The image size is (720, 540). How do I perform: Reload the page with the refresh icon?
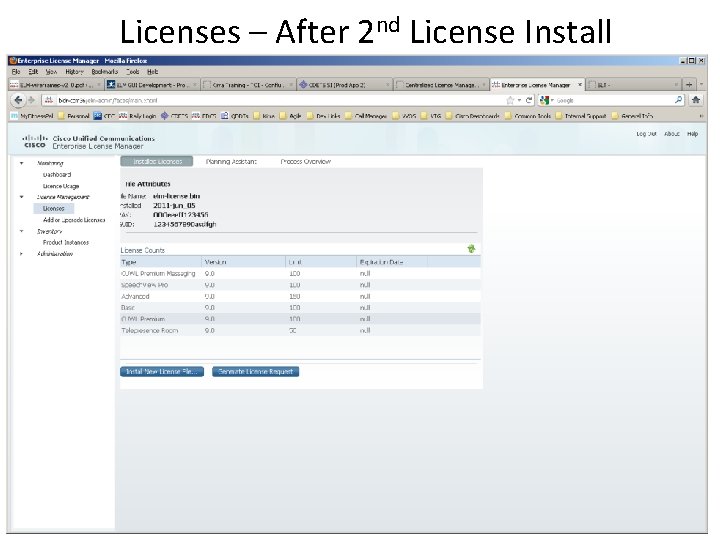529,100
